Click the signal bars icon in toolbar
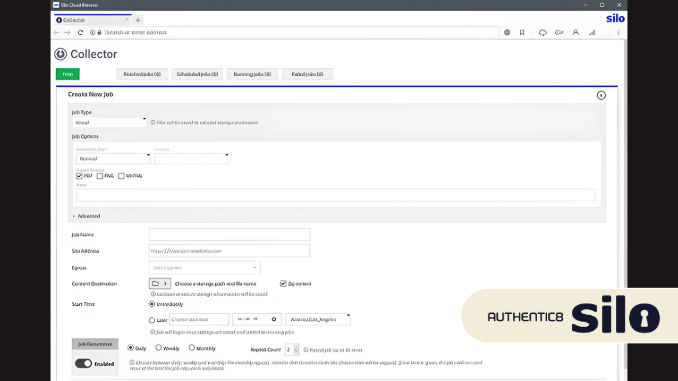This screenshot has width=678, height=381. pyautogui.click(x=592, y=32)
